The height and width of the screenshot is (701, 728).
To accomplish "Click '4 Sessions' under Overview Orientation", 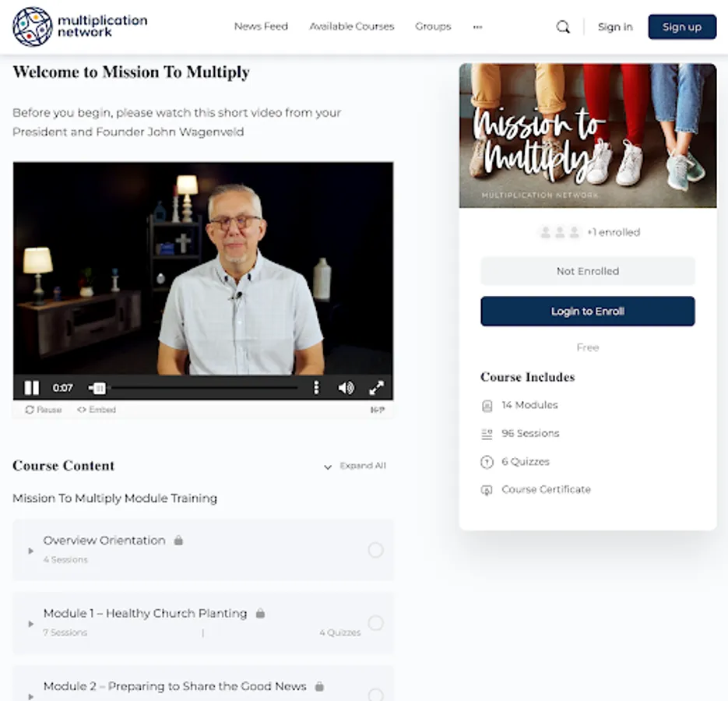I will (65, 559).
